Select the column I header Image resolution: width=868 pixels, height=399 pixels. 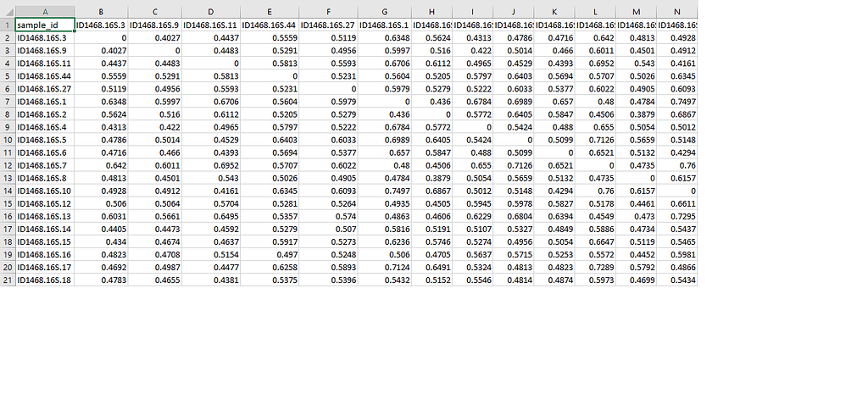[473, 12]
